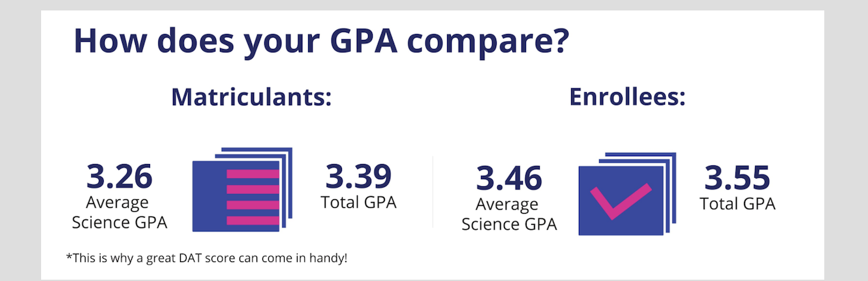Click the stacked documents icon with pink lines

(241, 191)
